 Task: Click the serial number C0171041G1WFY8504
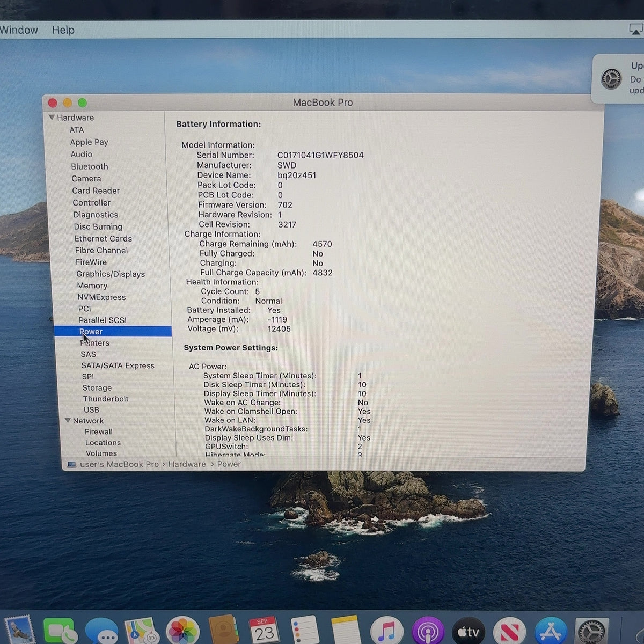(320, 156)
